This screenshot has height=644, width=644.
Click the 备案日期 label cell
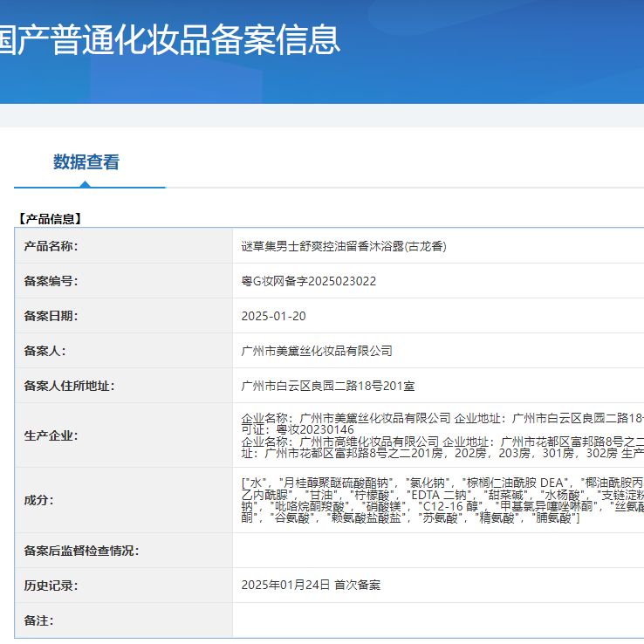pyautogui.click(x=124, y=316)
